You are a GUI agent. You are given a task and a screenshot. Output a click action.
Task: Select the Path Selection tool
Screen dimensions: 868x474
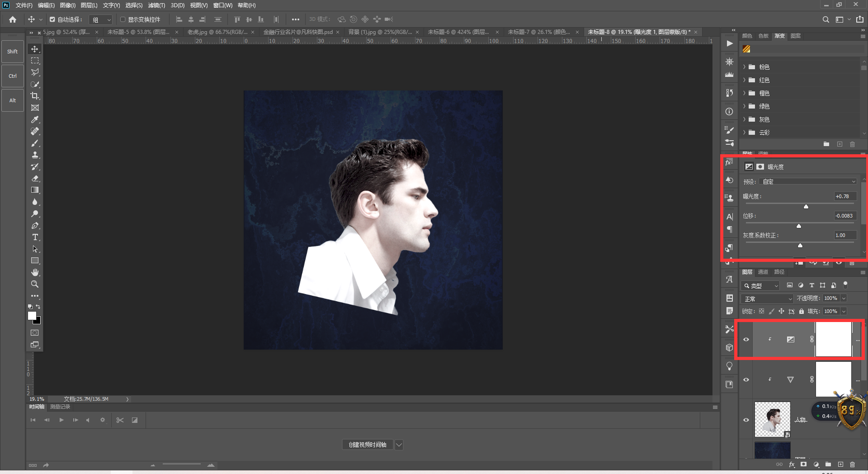tap(35, 249)
